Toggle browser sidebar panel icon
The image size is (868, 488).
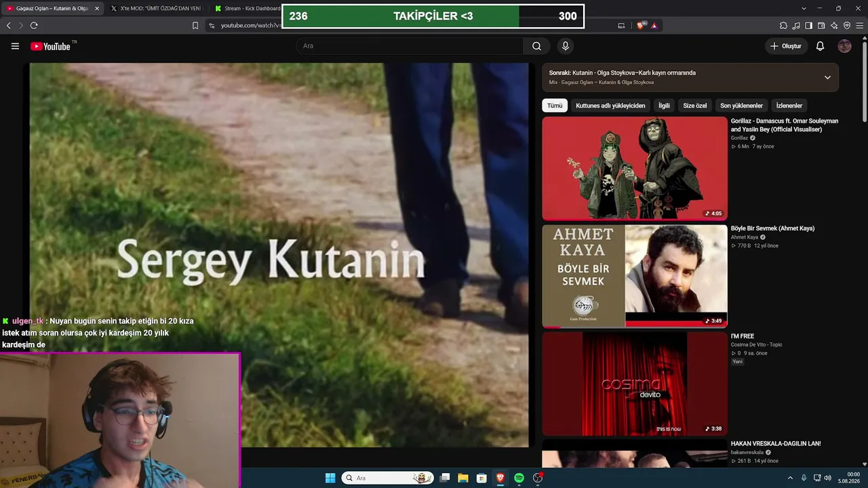pyautogui.click(x=809, y=25)
